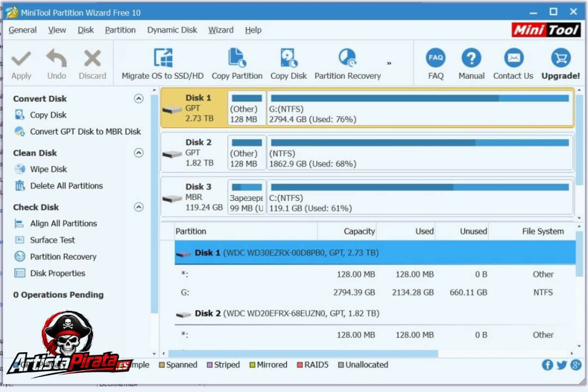588x392 pixels.
Task: Select the 99 MB reserved partition on Disk 3
Action: point(247,197)
